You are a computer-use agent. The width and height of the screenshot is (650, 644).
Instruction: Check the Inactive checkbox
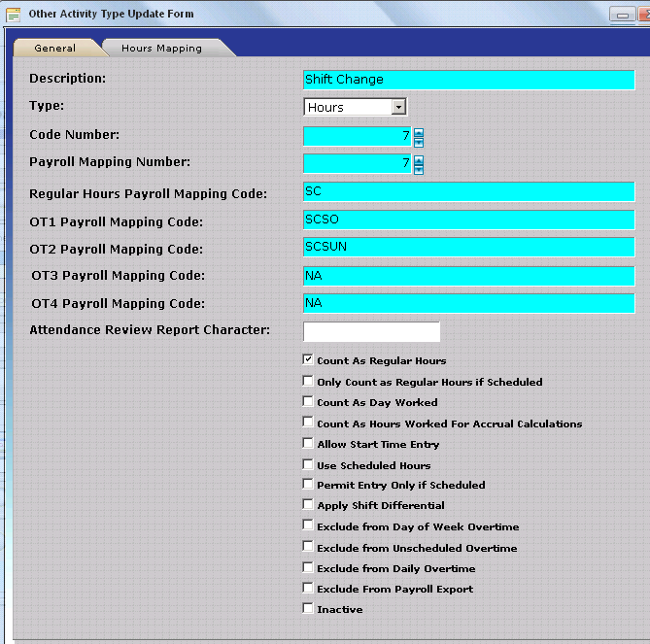point(308,609)
